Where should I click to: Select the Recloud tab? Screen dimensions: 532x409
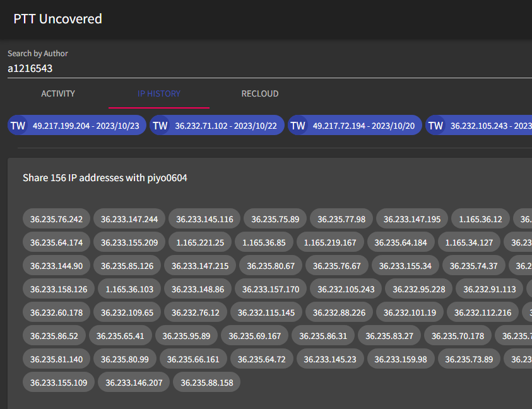(260, 93)
